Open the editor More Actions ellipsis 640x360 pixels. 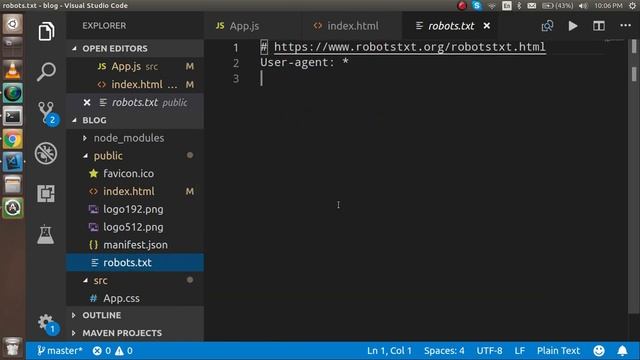point(625,25)
